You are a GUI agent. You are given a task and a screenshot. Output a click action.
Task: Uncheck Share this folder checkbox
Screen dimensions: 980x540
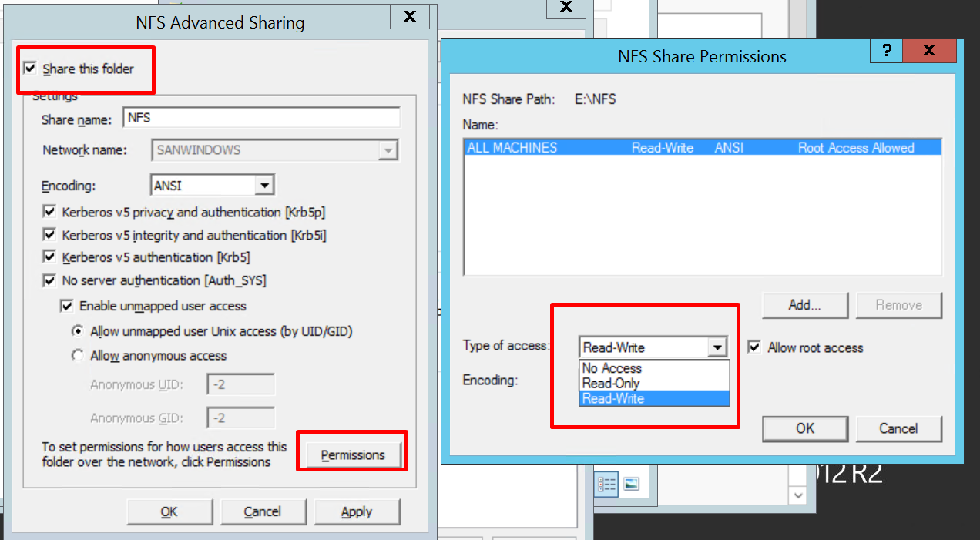pos(30,69)
